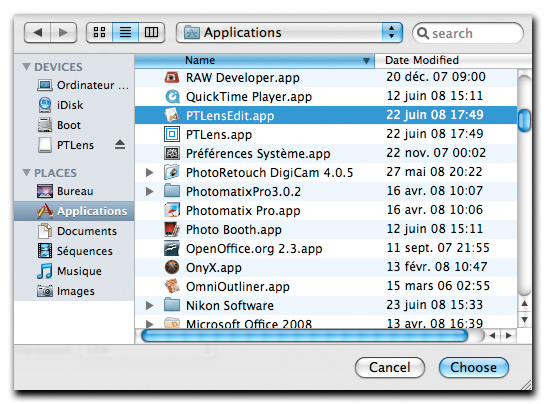Select OmniOutliner.app icon
Image resolution: width=546 pixels, height=404 pixels.
(x=172, y=286)
